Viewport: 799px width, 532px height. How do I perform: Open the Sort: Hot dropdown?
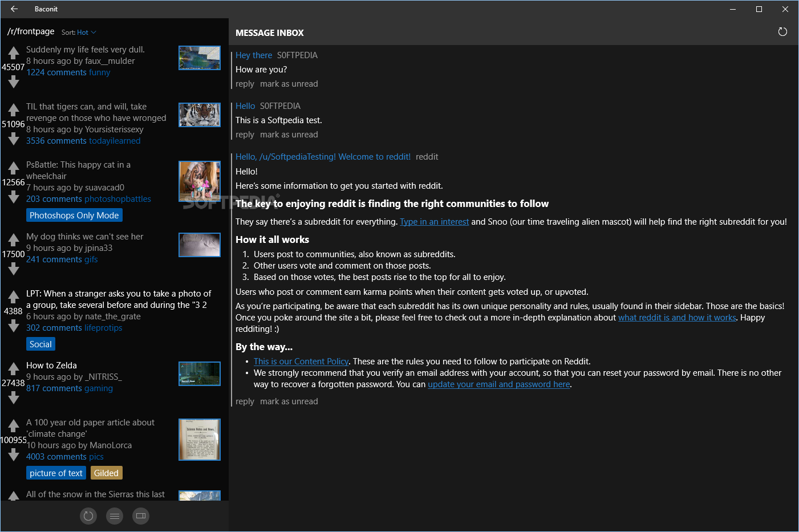(79, 33)
